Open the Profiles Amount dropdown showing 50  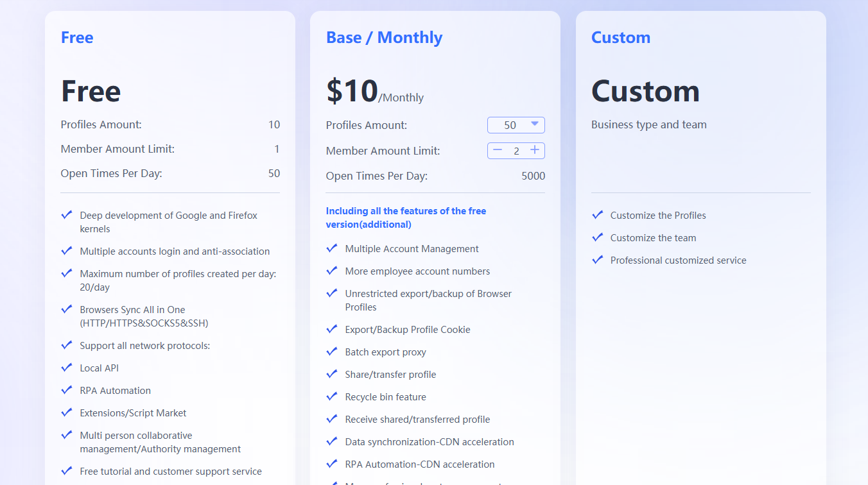tap(516, 125)
